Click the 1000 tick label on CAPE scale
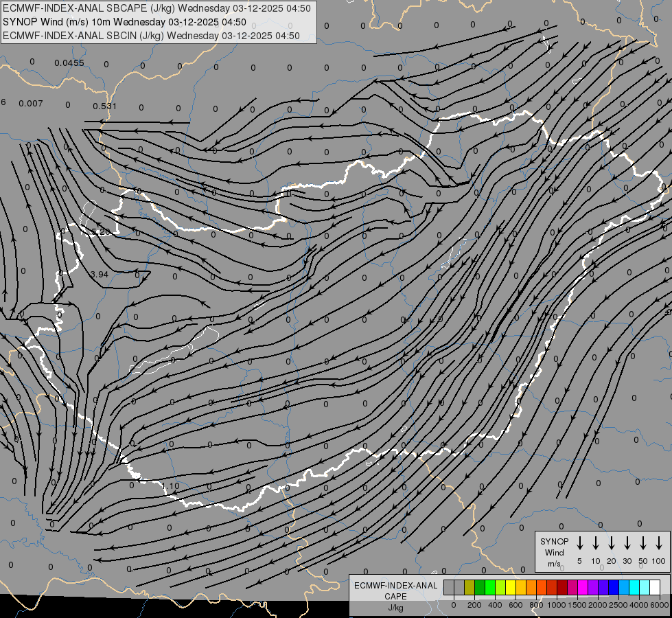The width and height of the screenshot is (672, 618). pos(557,605)
